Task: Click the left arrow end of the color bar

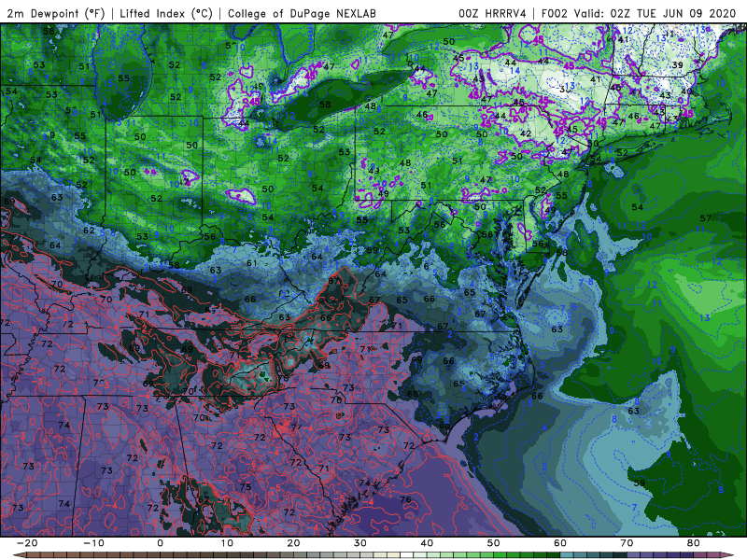Action: click(19, 555)
